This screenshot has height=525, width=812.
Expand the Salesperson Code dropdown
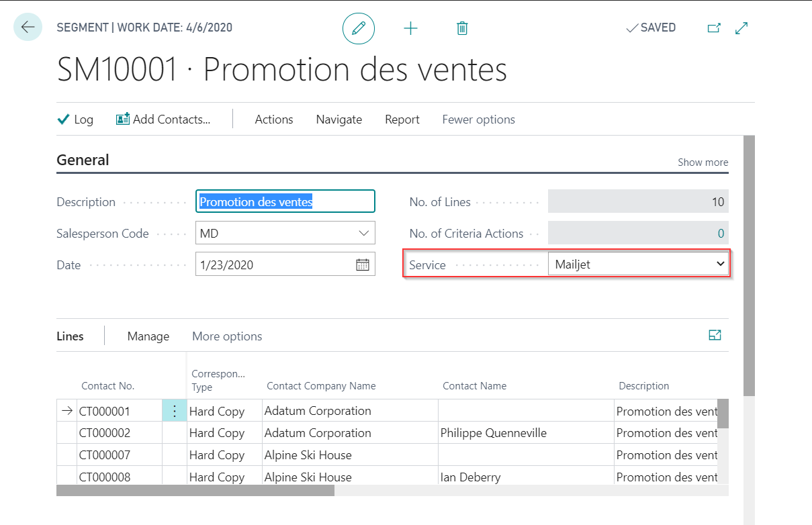(364, 234)
